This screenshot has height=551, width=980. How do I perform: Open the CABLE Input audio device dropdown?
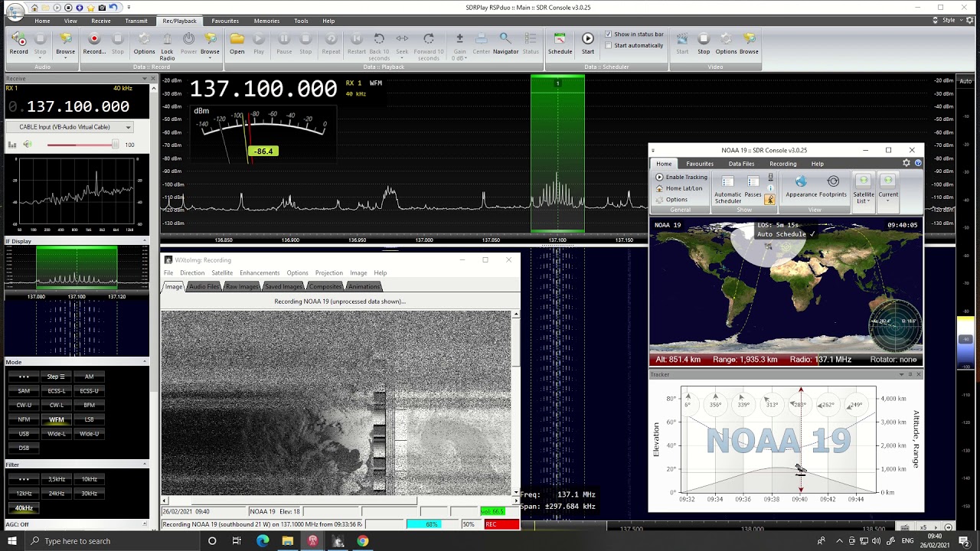[x=70, y=127]
